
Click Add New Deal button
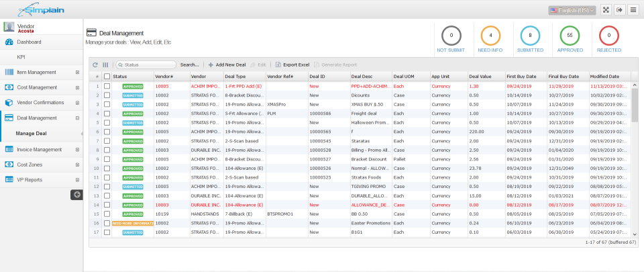(227, 65)
